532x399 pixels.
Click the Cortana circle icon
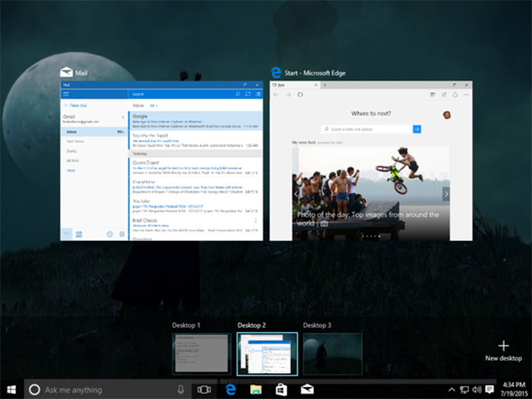pos(34,389)
